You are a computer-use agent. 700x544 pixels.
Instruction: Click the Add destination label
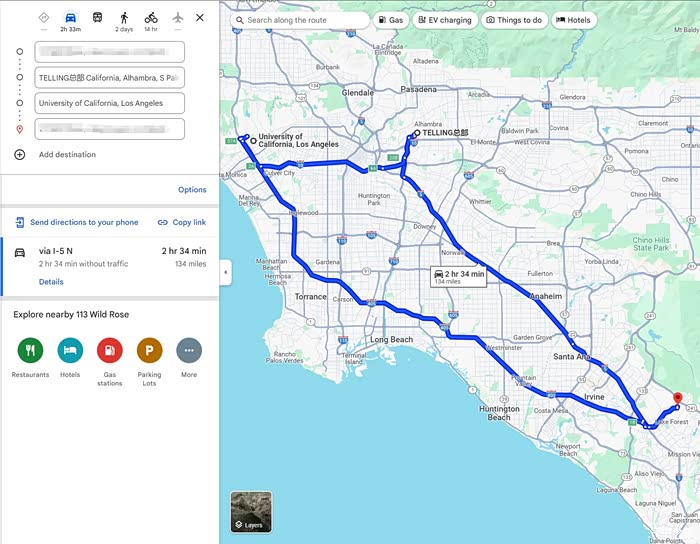[x=67, y=154]
